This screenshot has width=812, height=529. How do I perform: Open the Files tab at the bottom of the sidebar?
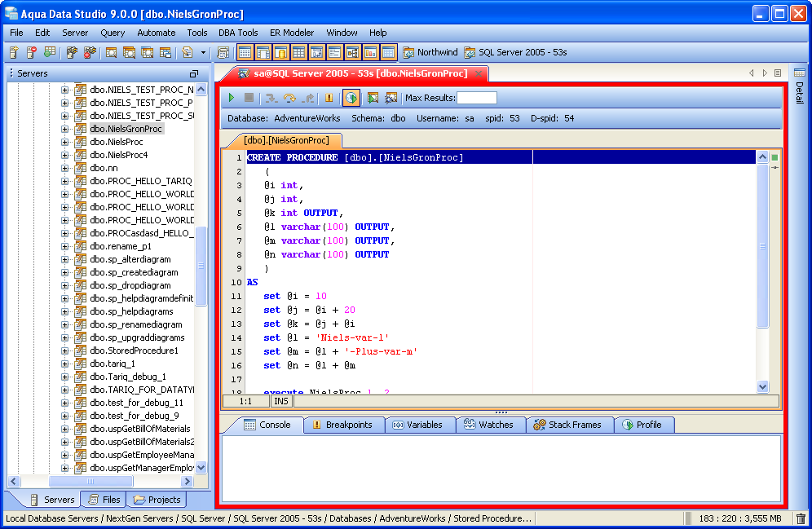pos(104,500)
